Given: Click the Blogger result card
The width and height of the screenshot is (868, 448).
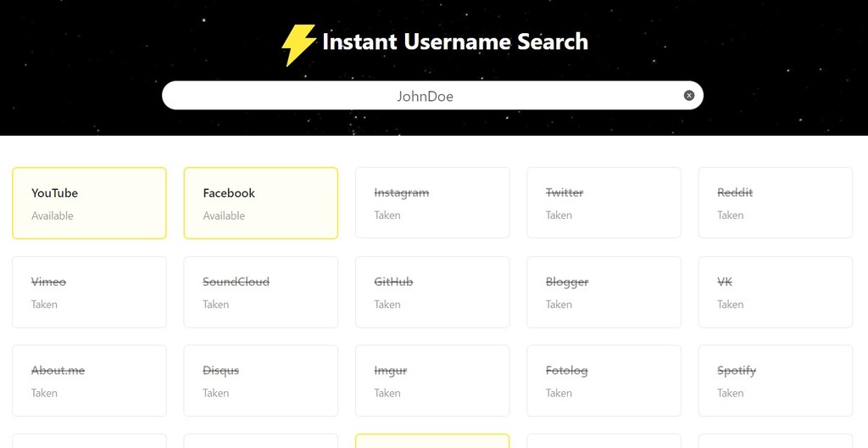Looking at the screenshot, I should click(x=604, y=292).
